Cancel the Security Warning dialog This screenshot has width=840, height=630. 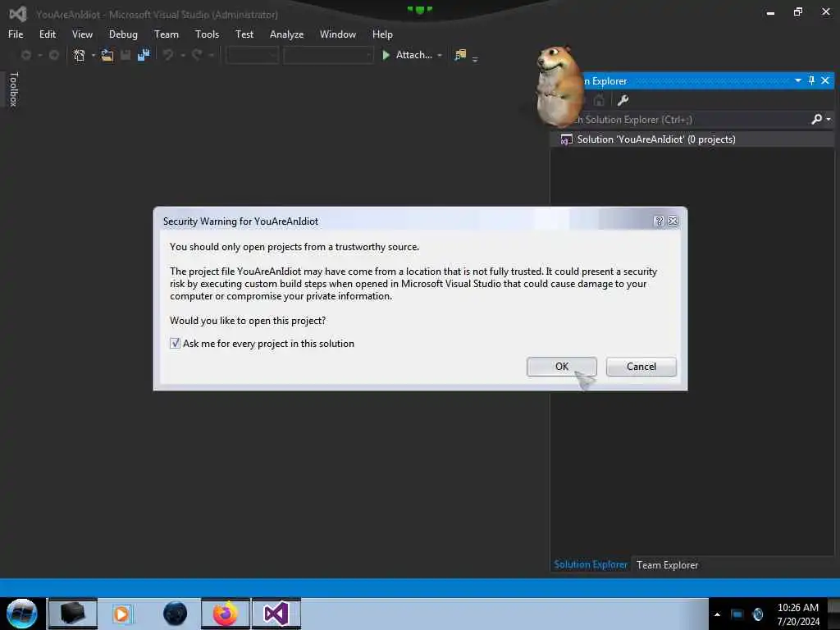(x=641, y=367)
